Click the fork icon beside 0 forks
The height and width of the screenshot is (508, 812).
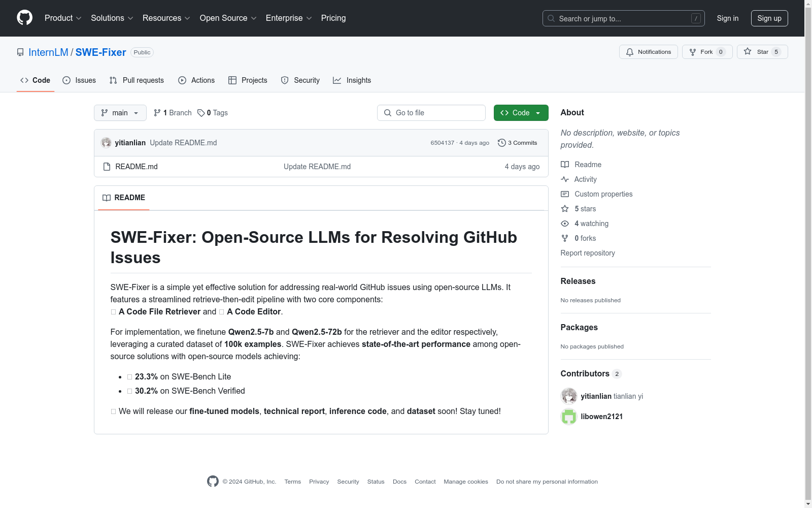coord(565,238)
